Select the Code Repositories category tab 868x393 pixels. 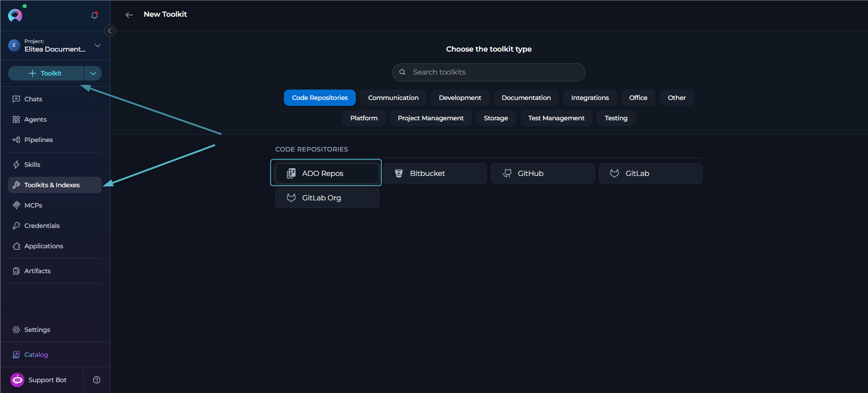click(x=320, y=98)
